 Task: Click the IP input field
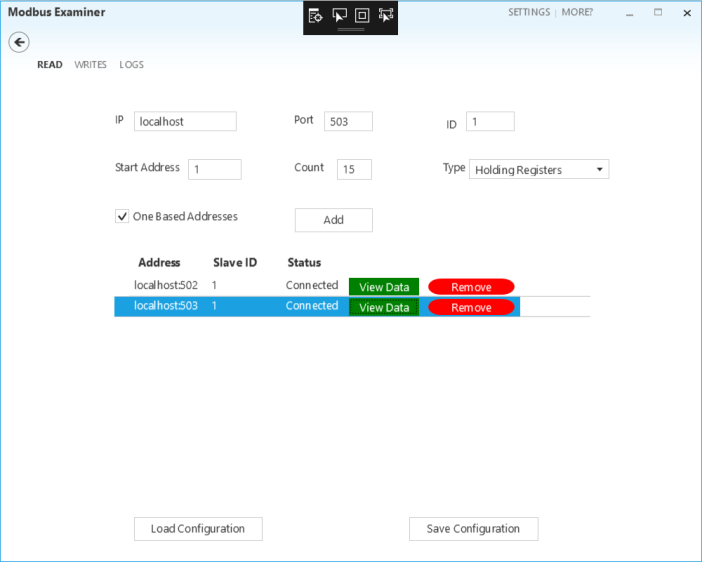point(185,122)
